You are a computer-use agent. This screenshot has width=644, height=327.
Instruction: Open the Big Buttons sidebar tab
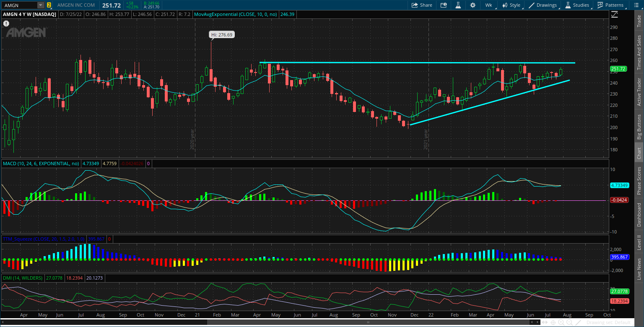(639, 127)
